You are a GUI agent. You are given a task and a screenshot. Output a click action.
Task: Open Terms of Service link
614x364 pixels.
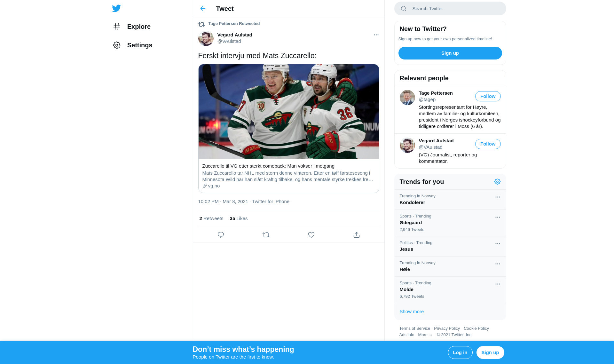point(415,328)
